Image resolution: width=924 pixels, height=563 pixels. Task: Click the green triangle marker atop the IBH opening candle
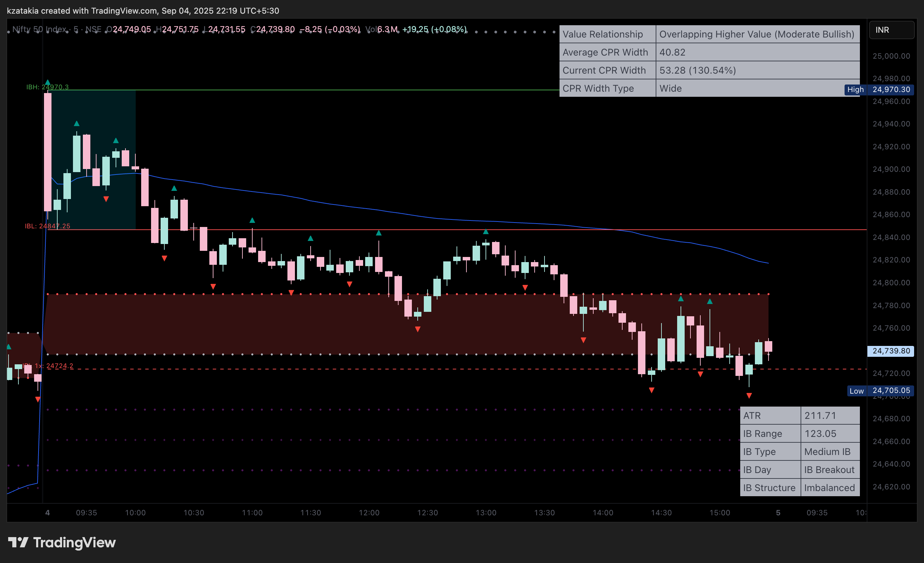coord(48,82)
